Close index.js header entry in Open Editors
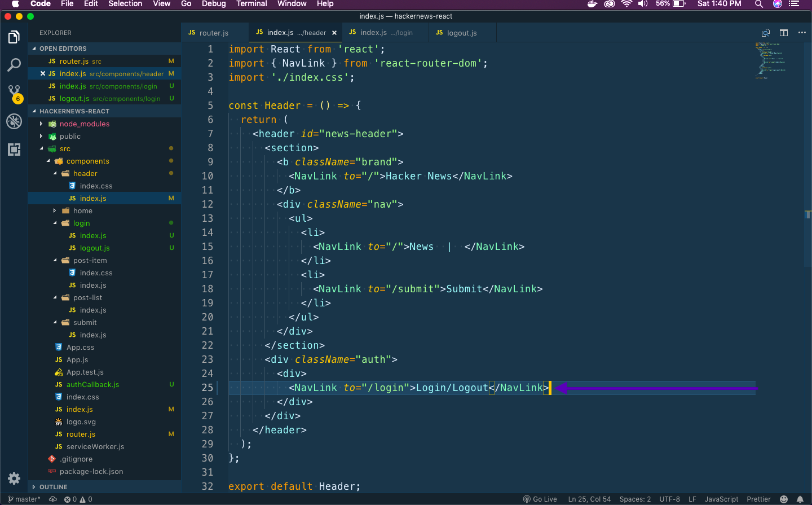Image resolution: width=812 pixels, height=505 pixels. pyautogui.click(x=43, y=73)
